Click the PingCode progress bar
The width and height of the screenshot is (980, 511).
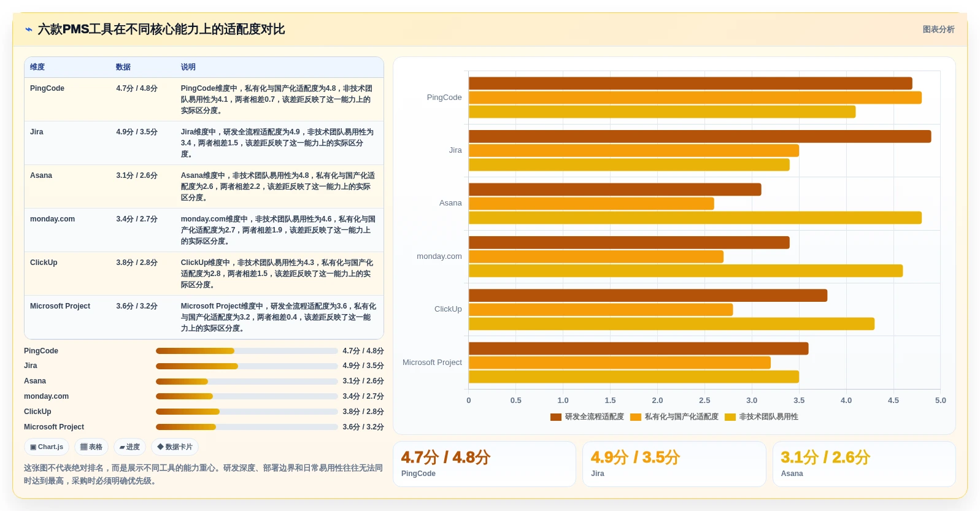[247, 351]
